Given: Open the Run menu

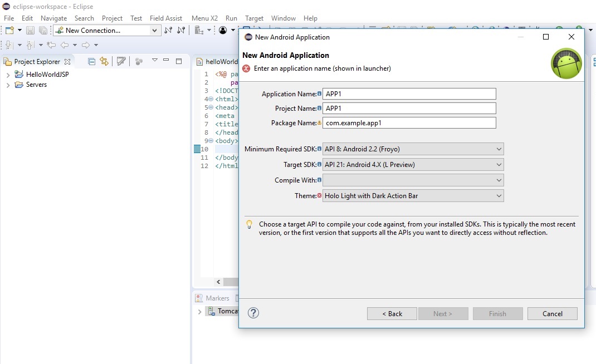Looking at the screenshot, I should click(x=231, y=18).
